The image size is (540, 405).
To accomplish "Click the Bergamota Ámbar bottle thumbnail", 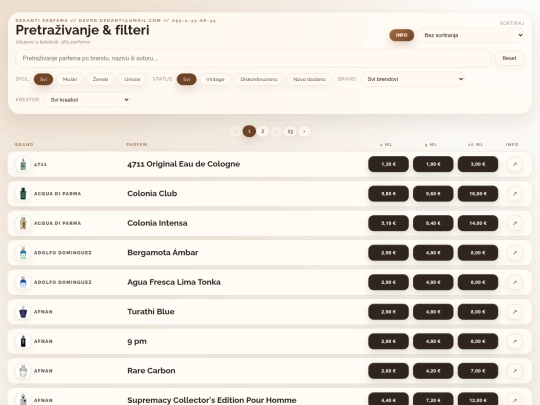I will [23, 253].
